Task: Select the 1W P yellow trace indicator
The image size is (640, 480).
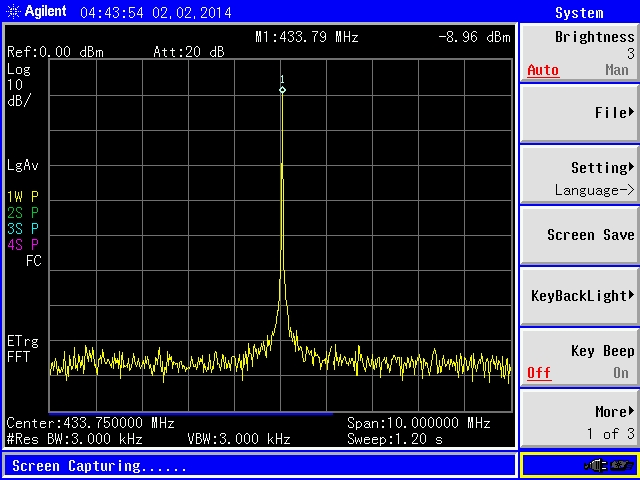Action: [22, 197]
